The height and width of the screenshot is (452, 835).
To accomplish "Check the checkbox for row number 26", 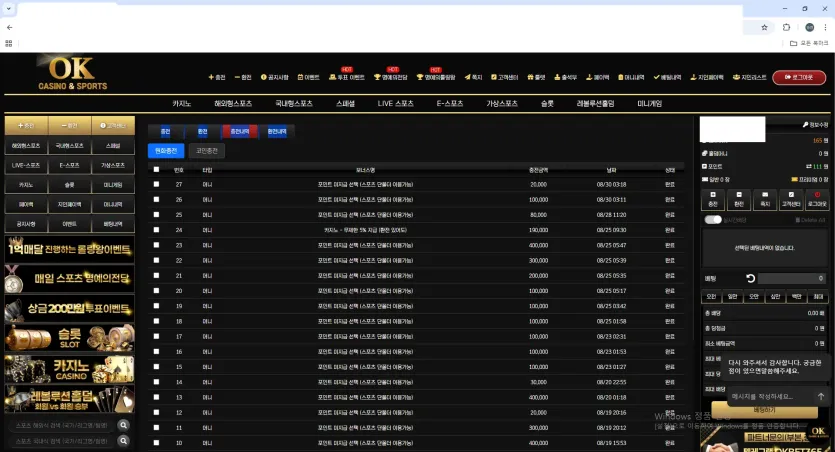I will click(156, 199).
